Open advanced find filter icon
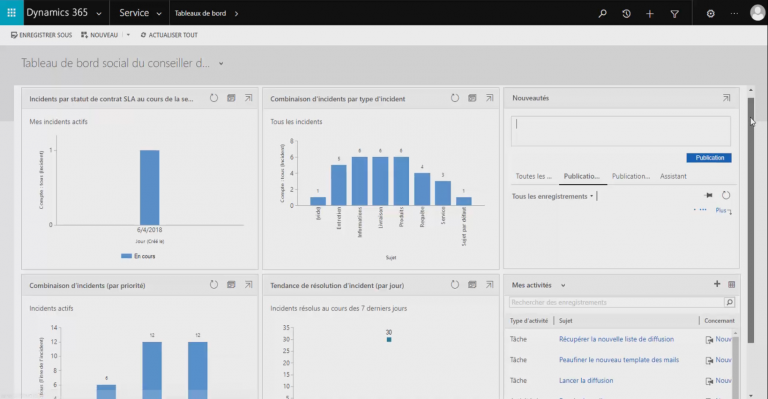Viewport: 768px width, 399px height. point(674,14)
